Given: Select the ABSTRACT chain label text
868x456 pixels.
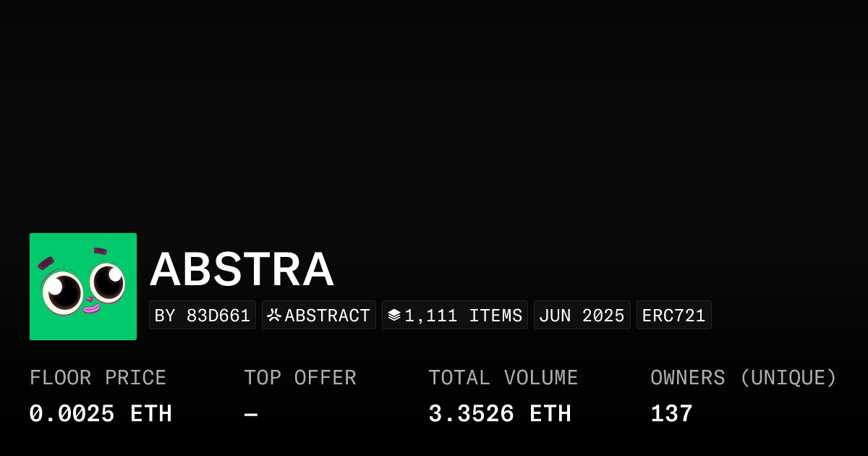Looking at the screenshot, I should coord(327,316).
